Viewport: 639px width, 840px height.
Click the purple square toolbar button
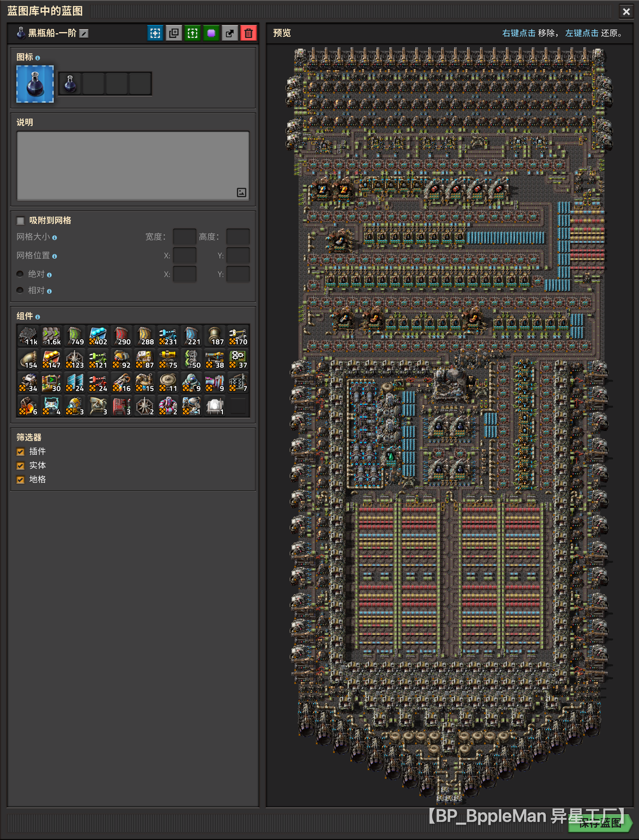click(211, 33)
